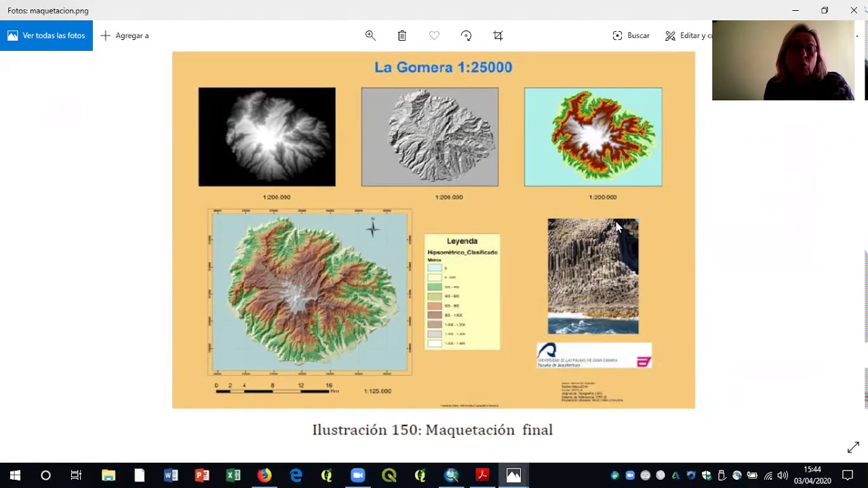Viewport: 868px width, 488px height.
Task: Click the Agregar a button
Action: pos(125,35)
